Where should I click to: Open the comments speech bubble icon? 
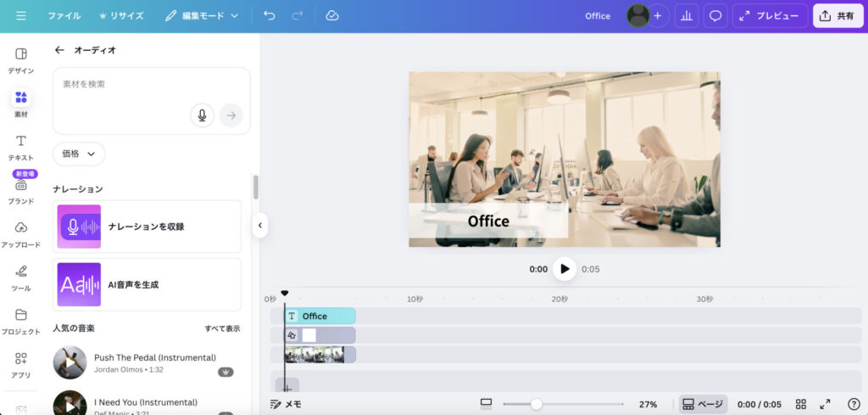coord(715,15)
